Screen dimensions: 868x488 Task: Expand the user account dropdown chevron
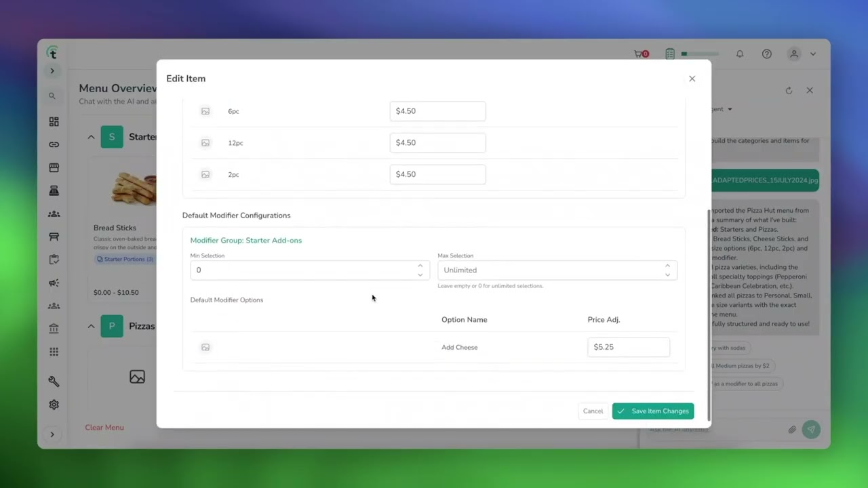(812, 54)
